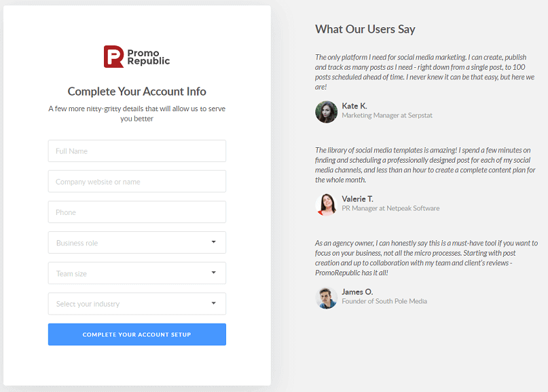The image size is (548, 392).
Task: Click the Marketing Manager at Serpstat subtitle
Action: [386, 116]
